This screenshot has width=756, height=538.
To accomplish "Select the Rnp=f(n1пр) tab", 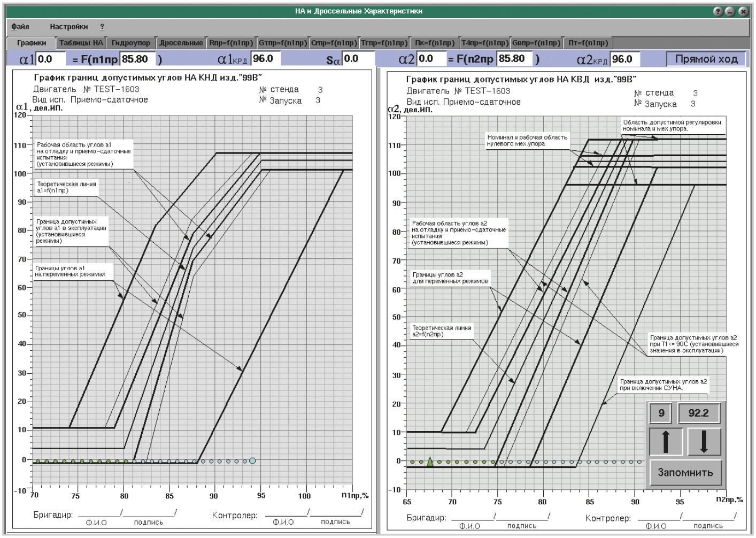I will [231, 43].
